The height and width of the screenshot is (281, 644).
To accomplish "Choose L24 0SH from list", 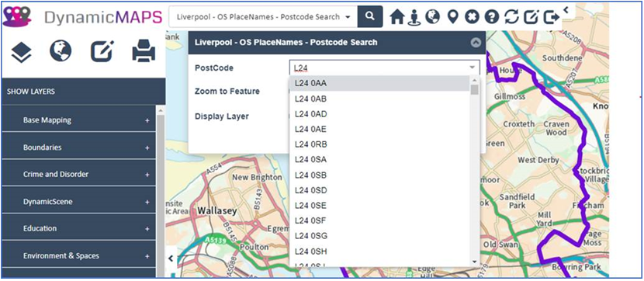I will pyautogui.click(x=380, y=251).
